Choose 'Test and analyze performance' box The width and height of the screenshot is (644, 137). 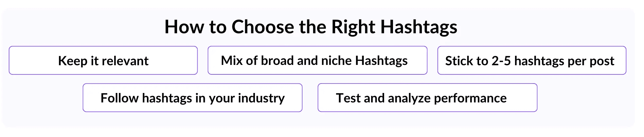(x=427, y=98)
